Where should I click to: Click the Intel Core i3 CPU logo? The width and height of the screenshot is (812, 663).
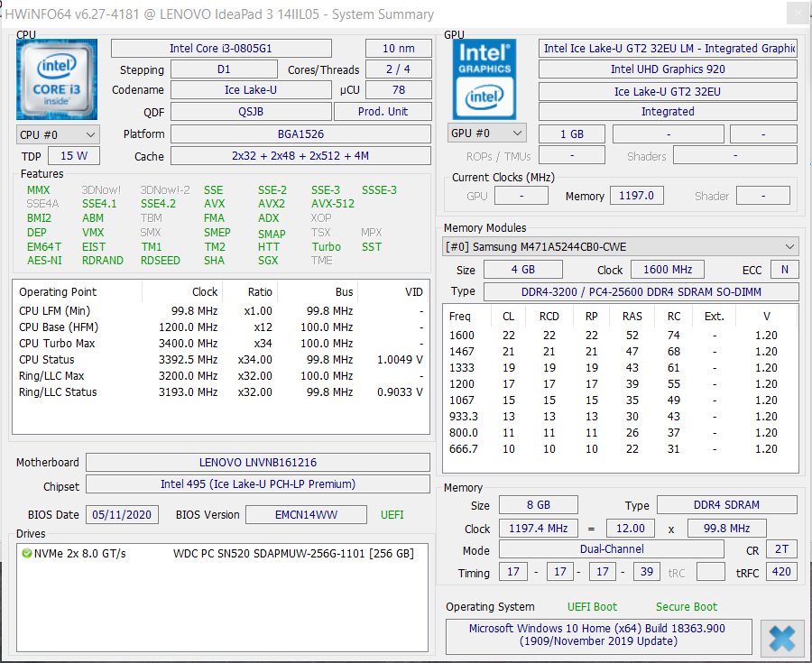(57, 79)
